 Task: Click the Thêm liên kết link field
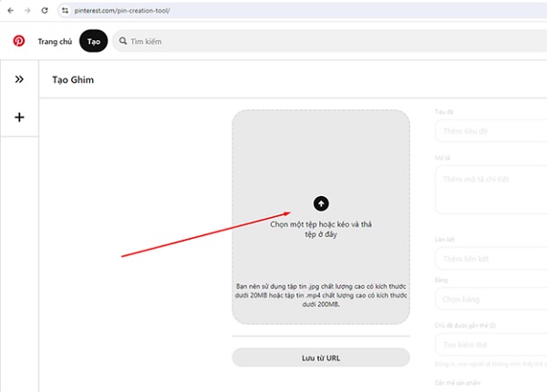(492, 260)
